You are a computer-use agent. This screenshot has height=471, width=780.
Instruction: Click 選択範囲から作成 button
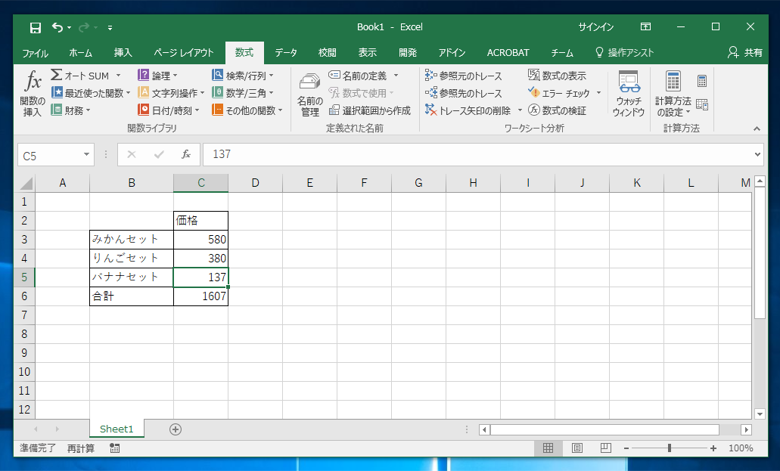click(370, 110)
